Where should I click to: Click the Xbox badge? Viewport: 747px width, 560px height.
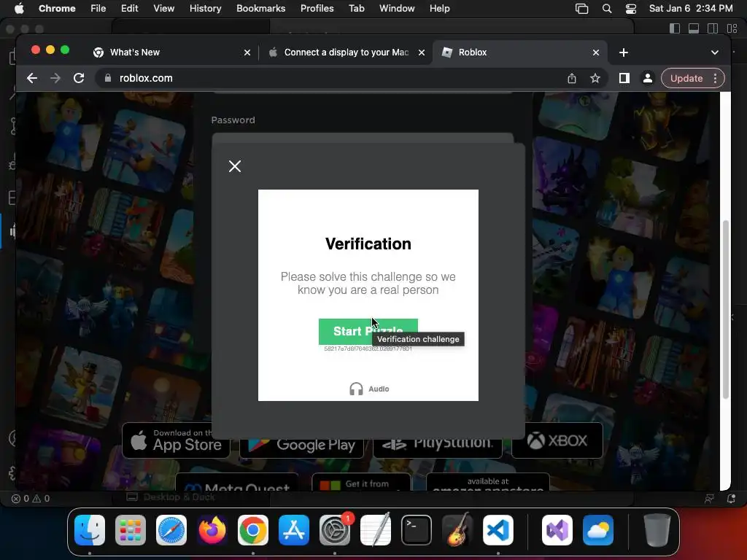click(x=557, y=440)
